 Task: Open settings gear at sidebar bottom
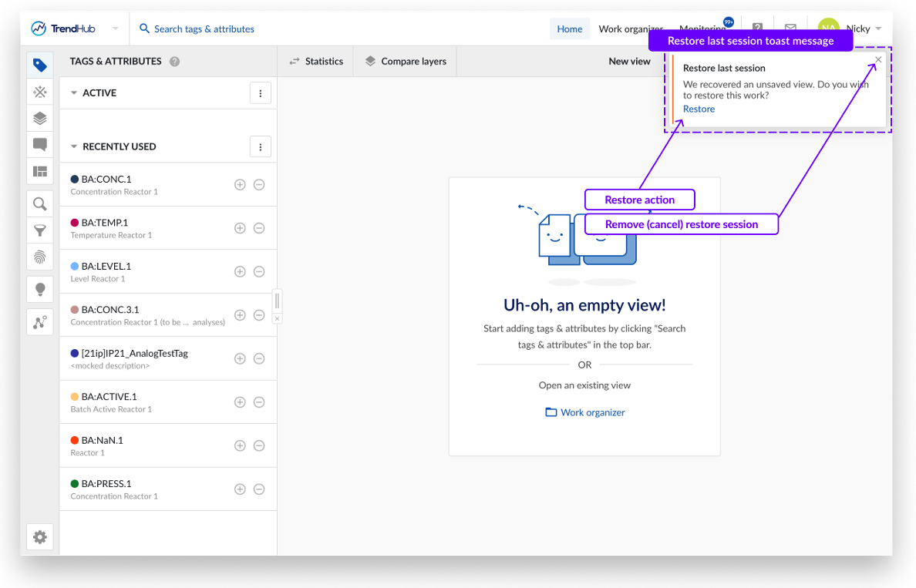tap(40, 537)
